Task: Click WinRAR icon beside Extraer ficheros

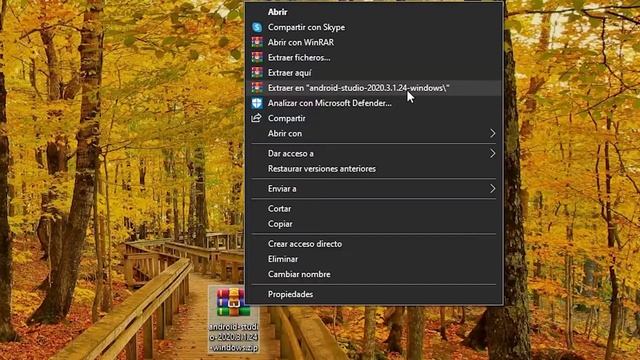Action: (x=257, y=58)
